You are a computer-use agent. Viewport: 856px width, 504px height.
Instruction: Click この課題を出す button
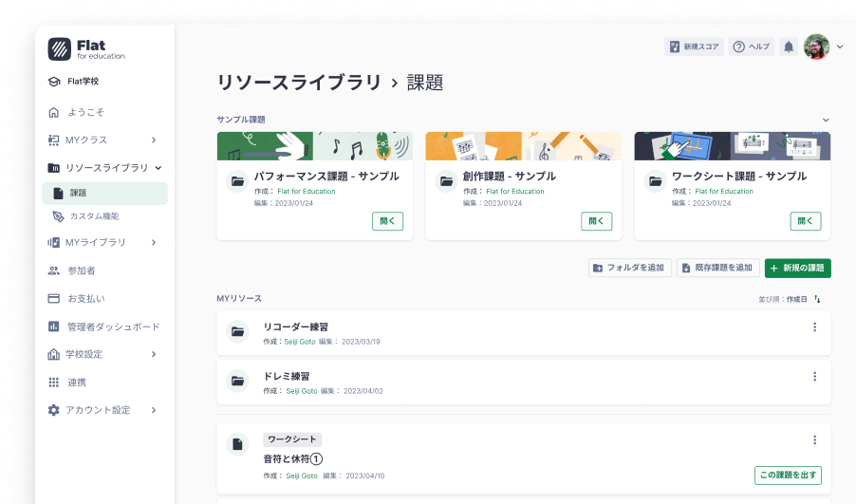point(788,476)
